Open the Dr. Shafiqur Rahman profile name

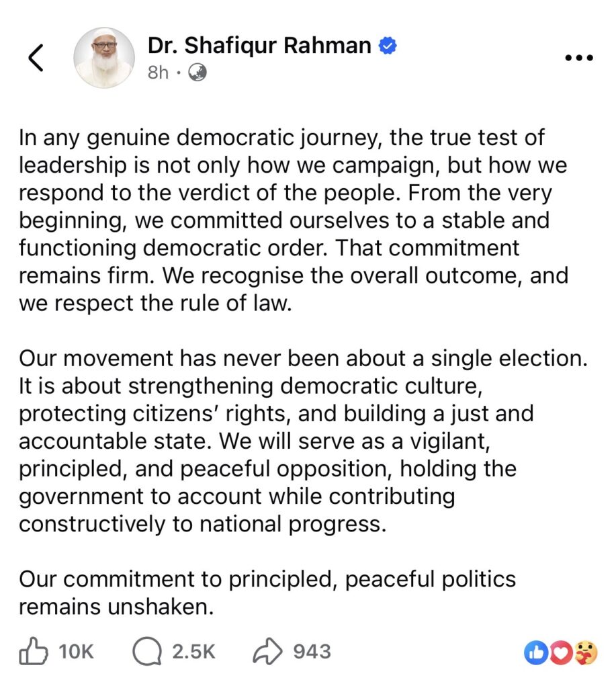click(x=259, y=46)
